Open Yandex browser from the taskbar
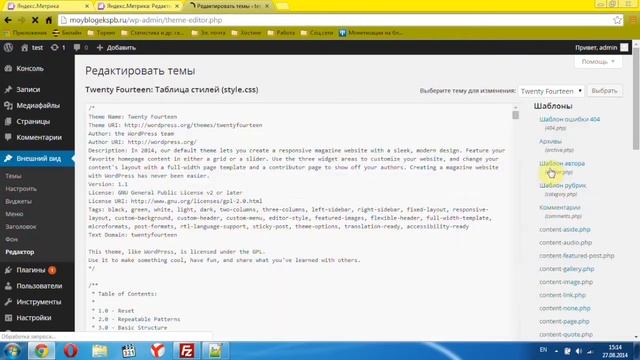640x360 pixels. 158,351
